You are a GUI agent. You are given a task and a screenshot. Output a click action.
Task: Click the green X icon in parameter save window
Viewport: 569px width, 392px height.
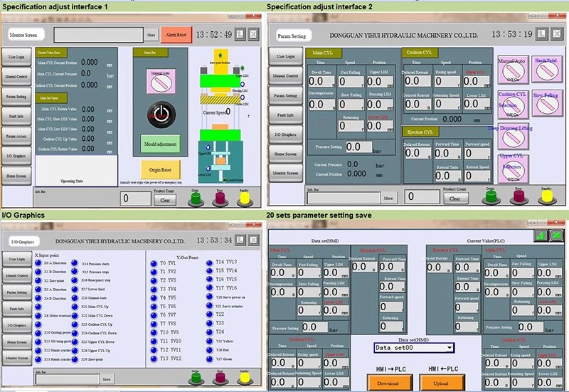click(x=557, y=235)
